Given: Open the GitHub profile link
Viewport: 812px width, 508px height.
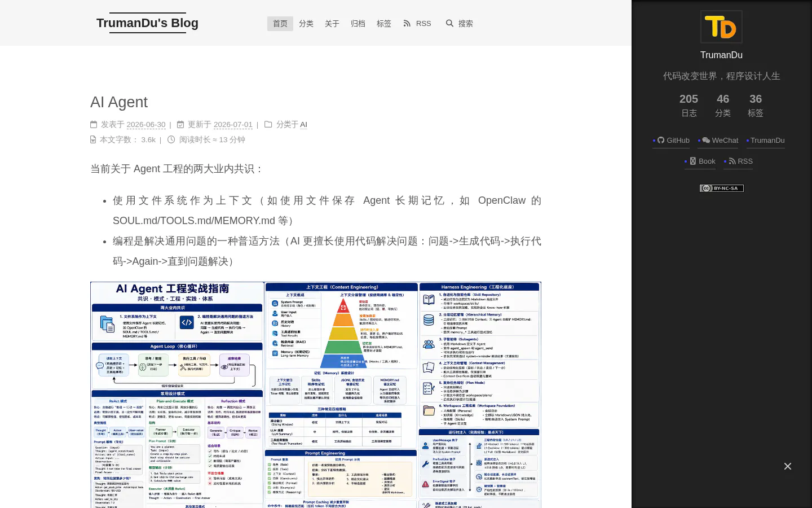Looking at the screenshot, I should [x=671, y=141].
